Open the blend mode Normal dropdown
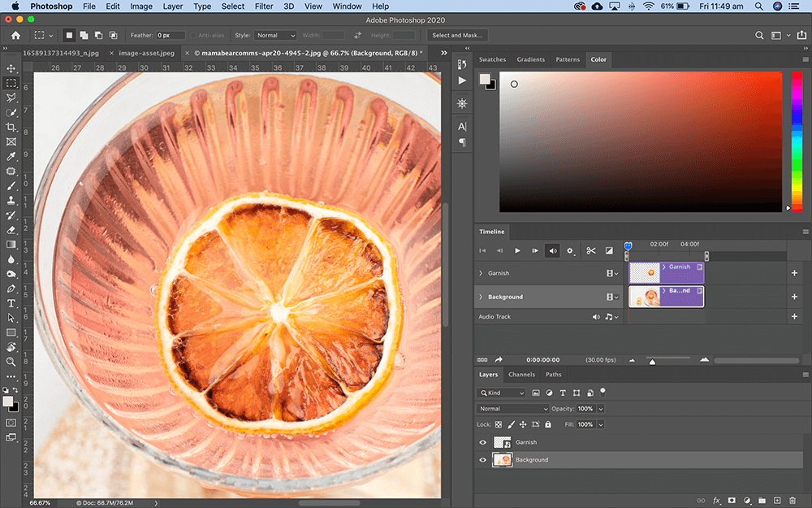Viewport: 812px width, 508px height. [x=512, y=409]
